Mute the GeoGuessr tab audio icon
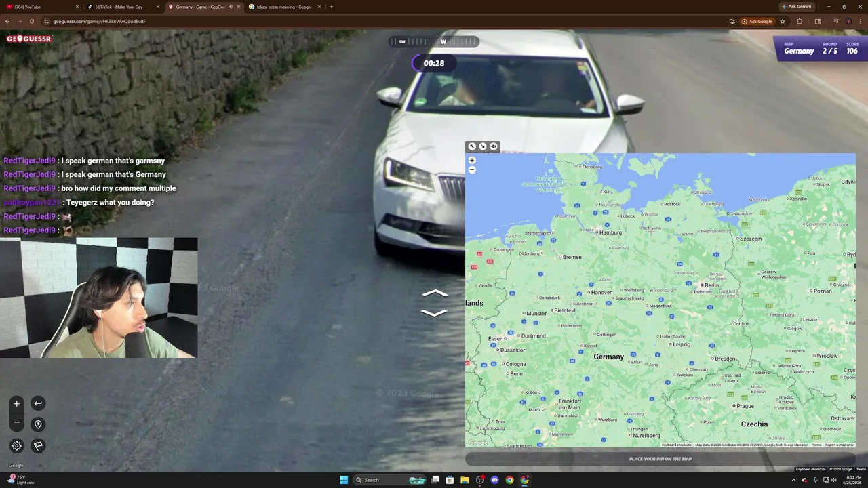 click(231, 7)
